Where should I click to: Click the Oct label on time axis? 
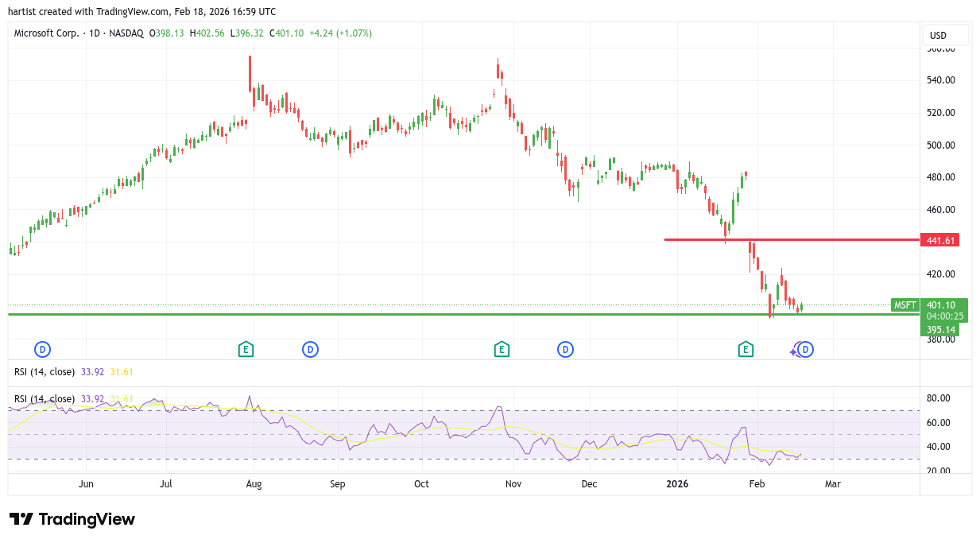tap(421, 483)
